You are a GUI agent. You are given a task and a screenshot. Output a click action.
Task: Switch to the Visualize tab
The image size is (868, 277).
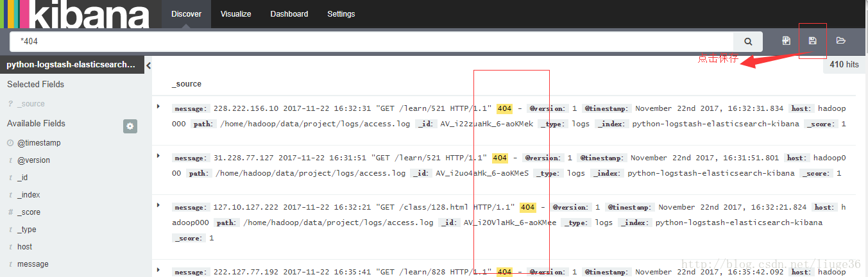pos(235,13)
